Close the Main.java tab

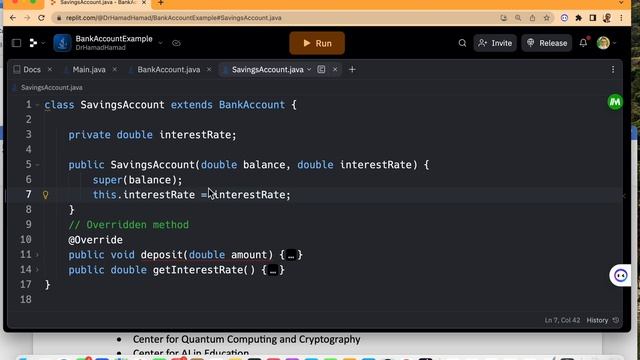pyautogui.click(x=115, y=69)
